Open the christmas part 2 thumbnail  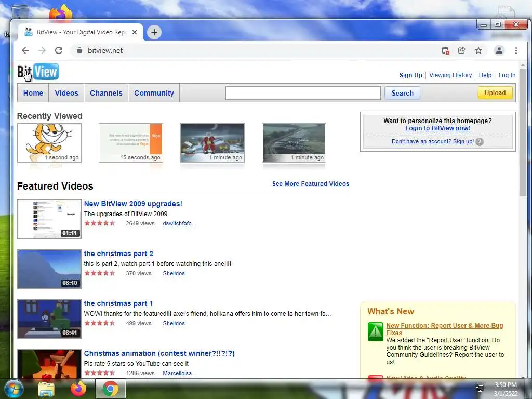(x=49, y=269)
